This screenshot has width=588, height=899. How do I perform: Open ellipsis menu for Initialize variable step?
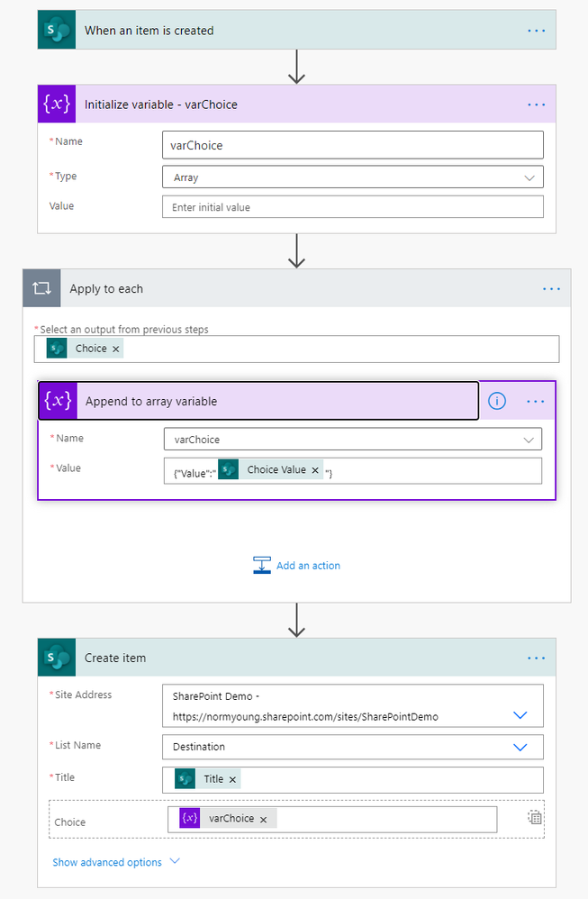click(x=537, y=104)
